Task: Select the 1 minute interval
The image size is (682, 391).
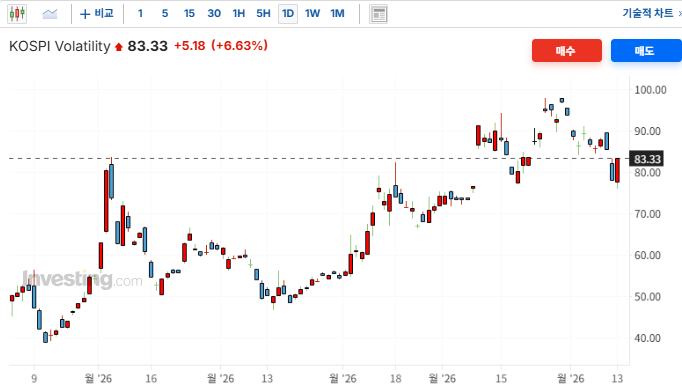Action: pos(140,13)
